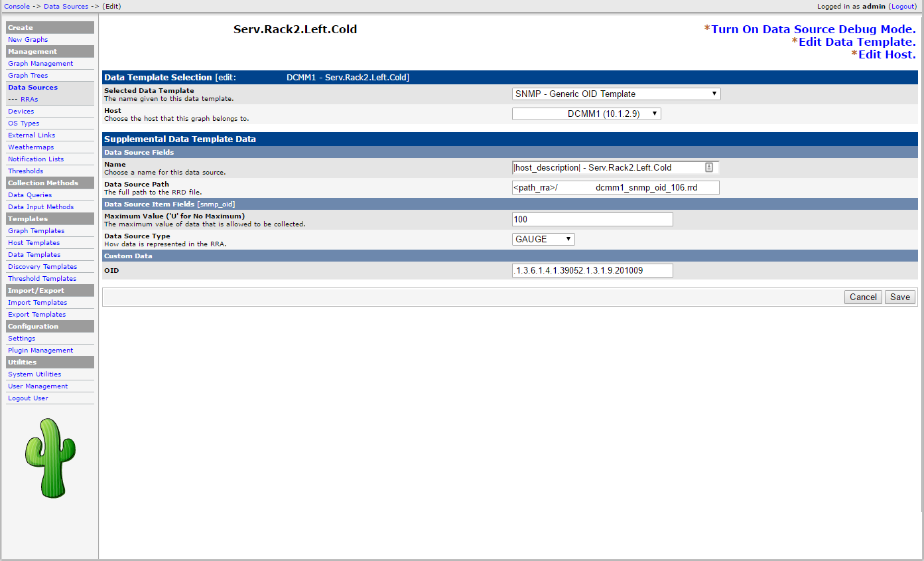Click the admin username text
This screenshot has height=561, width=924.
click(874, 6)
